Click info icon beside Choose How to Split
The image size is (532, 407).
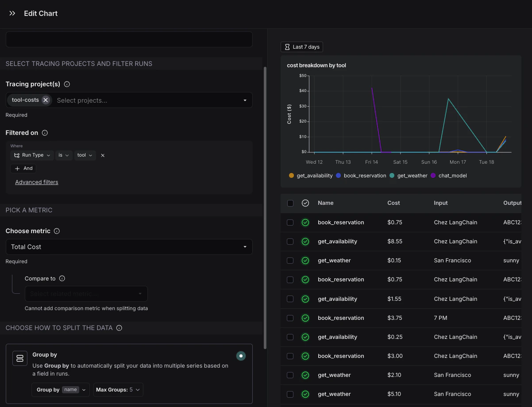(x=119, y=328)
